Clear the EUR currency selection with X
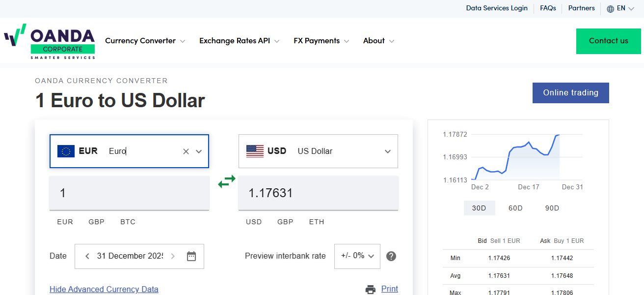The image size is (644, 295). click(x=186, y=151)
